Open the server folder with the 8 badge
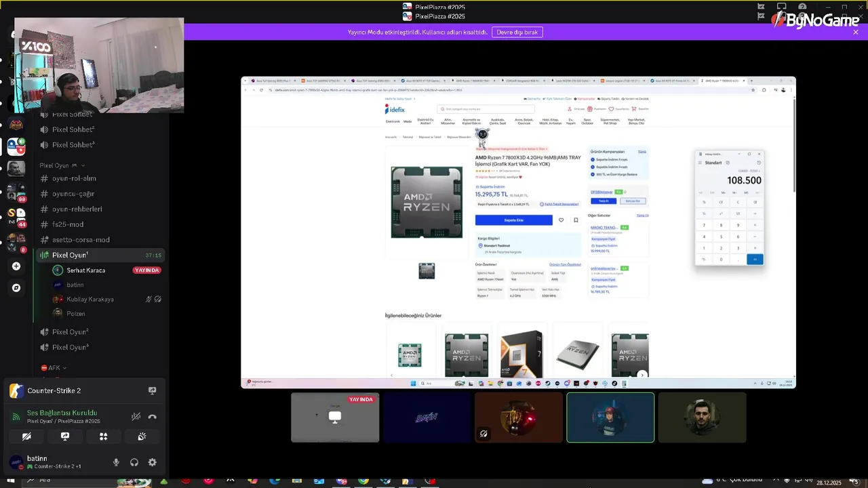Viewport: 868px width, 488px height. [x=16, y=242]
